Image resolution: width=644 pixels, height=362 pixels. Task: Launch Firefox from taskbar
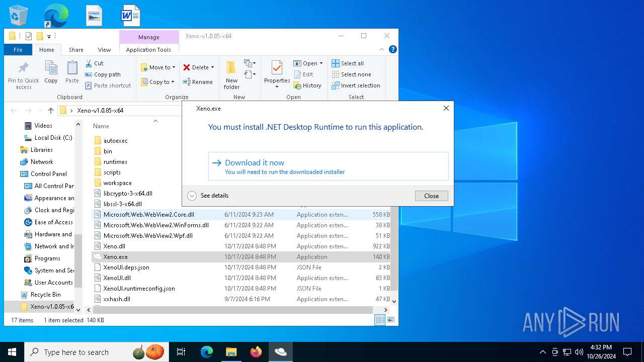pos(256,352)
